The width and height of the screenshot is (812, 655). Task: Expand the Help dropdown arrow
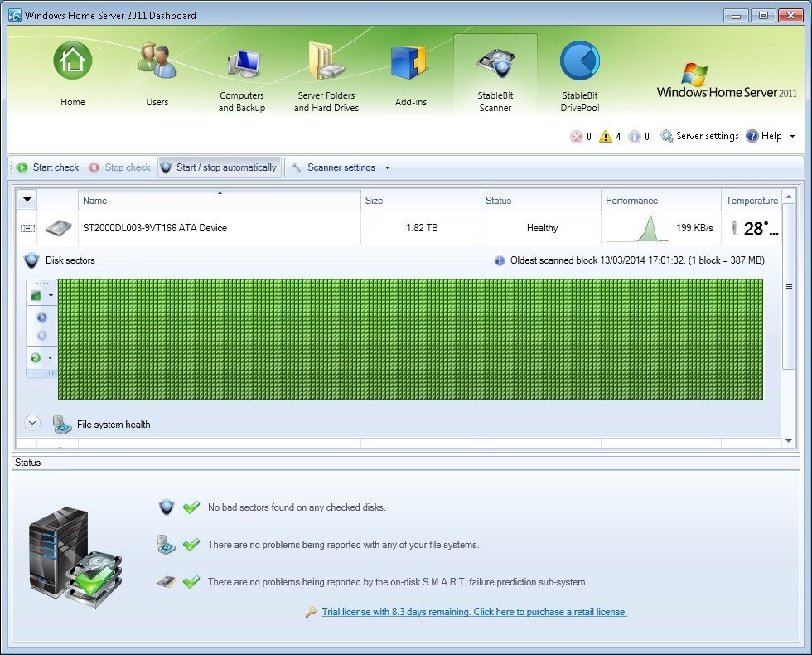point(792,136)
